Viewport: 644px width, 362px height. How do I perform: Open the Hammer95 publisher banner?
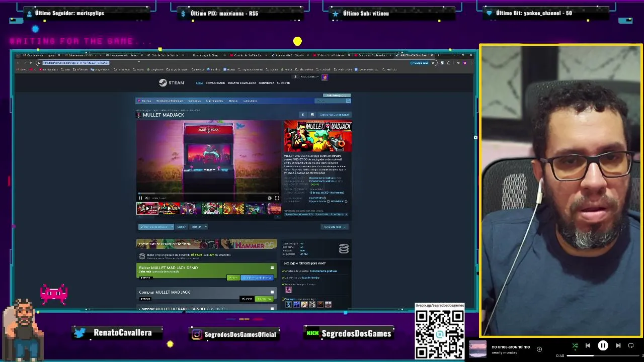tap(206, 244)
